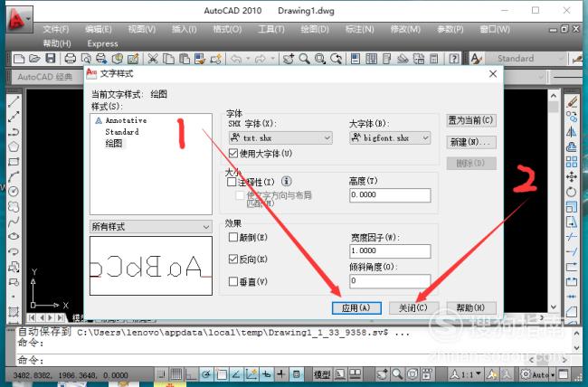
Task: Select the Arc tool
Action: pos(14,176)
